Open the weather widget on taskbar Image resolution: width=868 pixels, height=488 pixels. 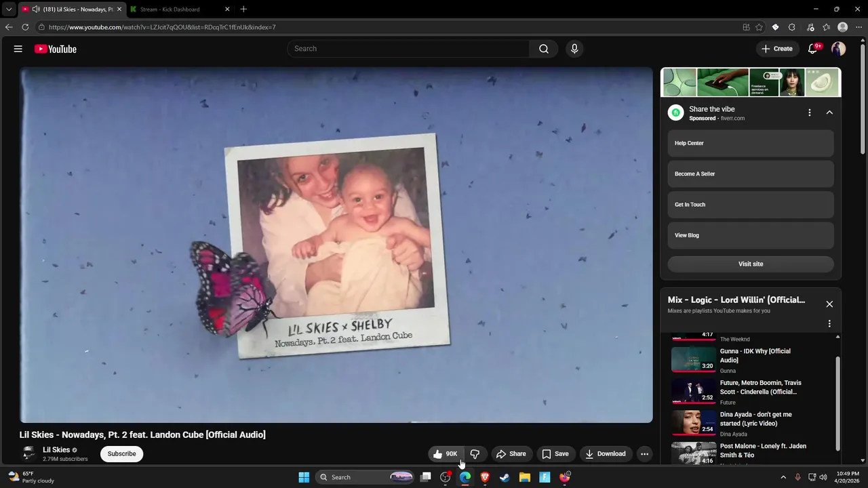pos(31,477)
